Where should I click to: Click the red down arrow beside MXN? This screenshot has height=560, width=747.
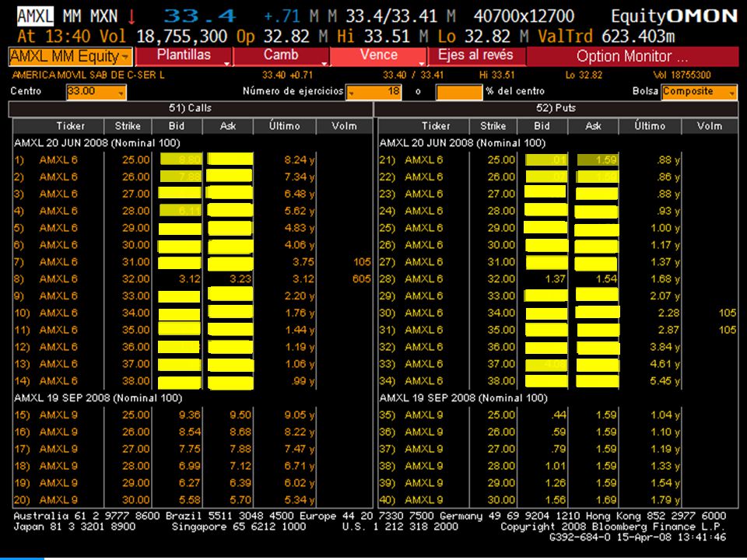(x=132, y=16)
